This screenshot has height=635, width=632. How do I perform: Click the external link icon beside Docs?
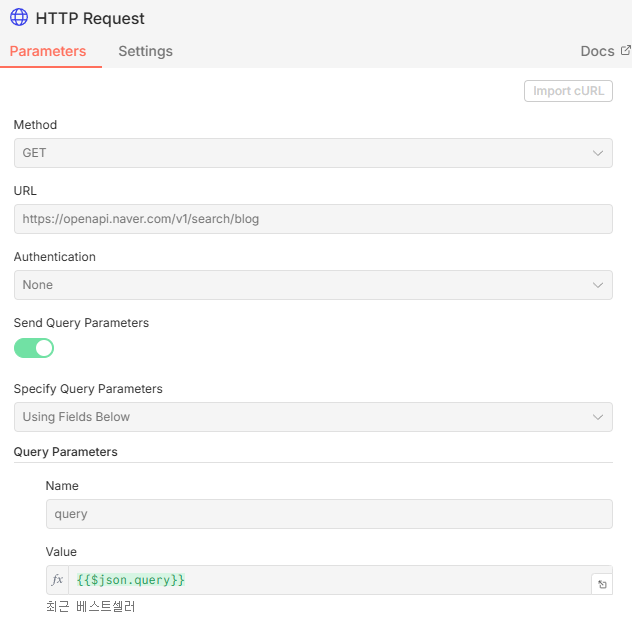[x=626, y=50]
